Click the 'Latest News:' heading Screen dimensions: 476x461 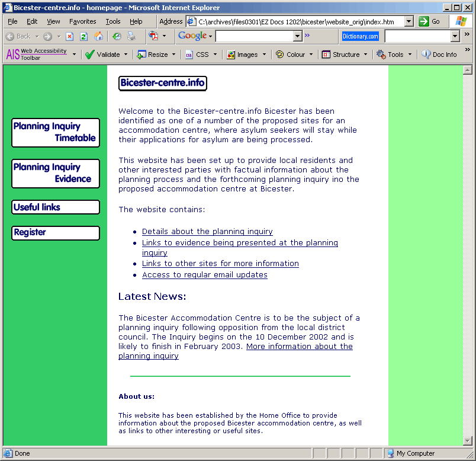[152, 296]
